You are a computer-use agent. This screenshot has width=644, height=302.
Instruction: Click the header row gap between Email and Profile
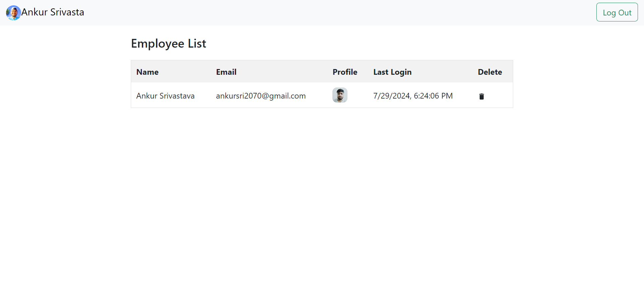285,72
